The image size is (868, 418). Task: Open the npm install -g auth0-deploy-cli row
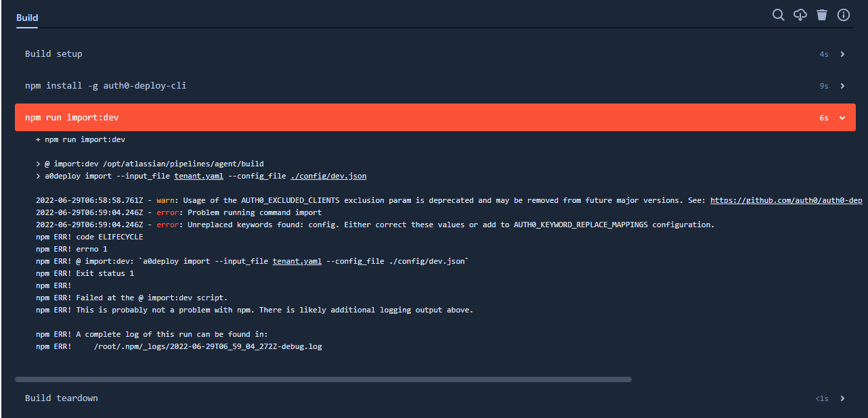(x=435, y=86)
